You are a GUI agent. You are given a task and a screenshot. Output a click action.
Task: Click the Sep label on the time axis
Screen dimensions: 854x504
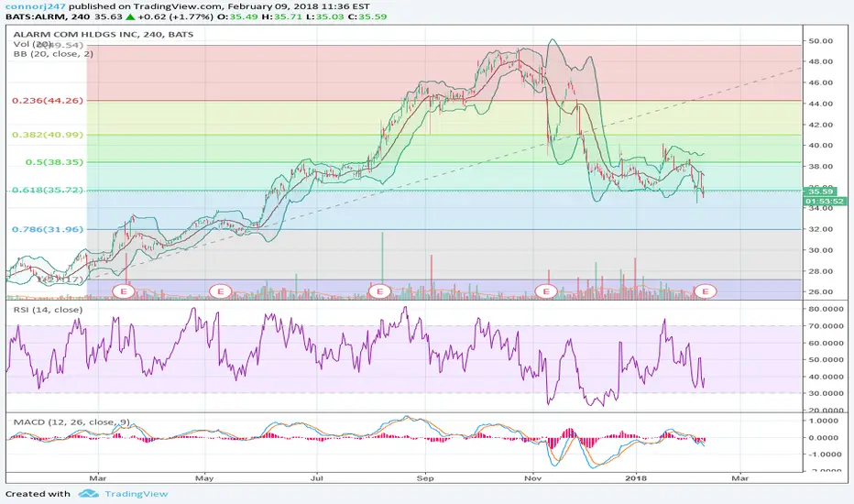tap(425, 478)
